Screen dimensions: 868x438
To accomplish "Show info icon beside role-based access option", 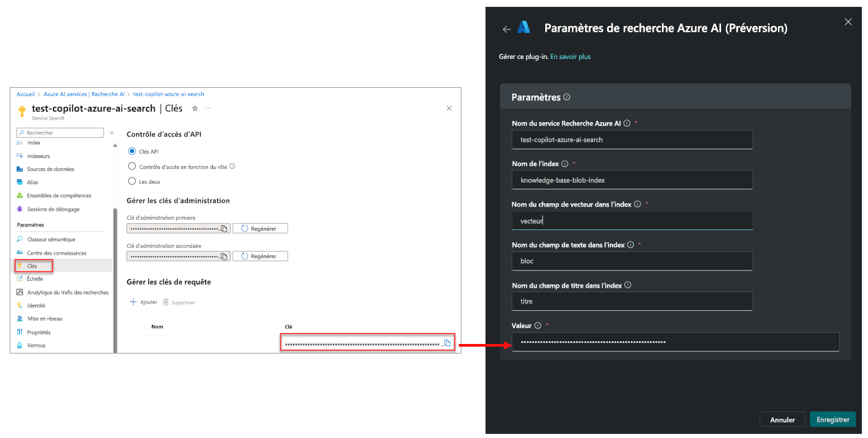I will click(232, 166).
